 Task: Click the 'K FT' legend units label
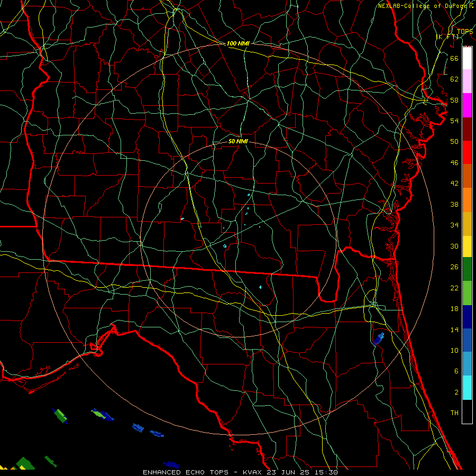[447, 36]
